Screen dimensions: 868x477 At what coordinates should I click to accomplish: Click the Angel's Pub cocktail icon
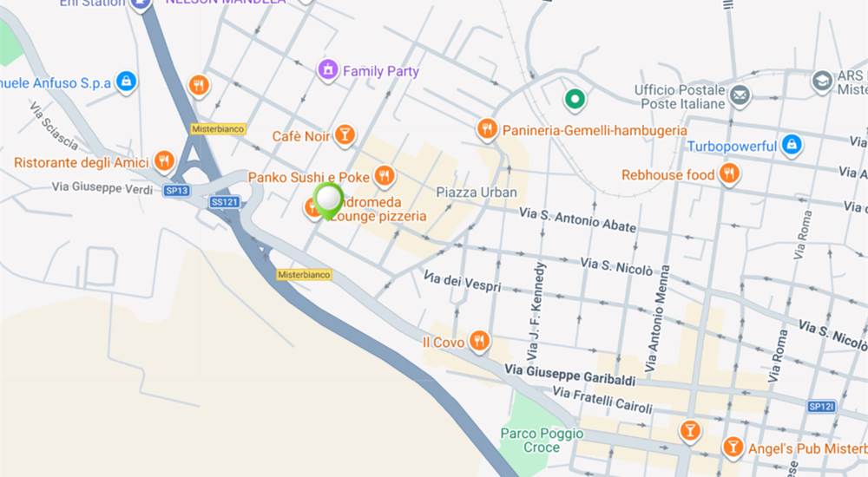733,447
